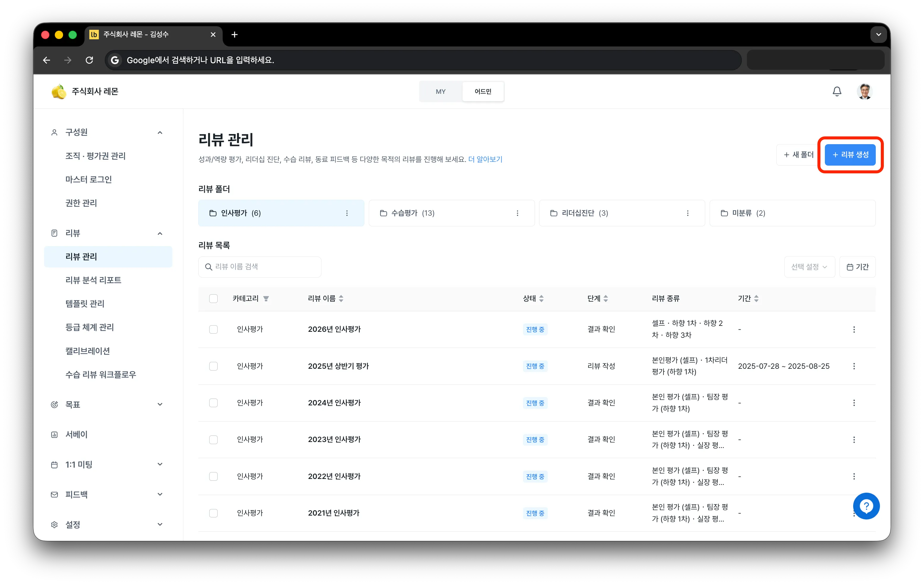The width and height of the screenshot is (924, 585).
Task: Open the 기간 filter button
Action: 857,267
